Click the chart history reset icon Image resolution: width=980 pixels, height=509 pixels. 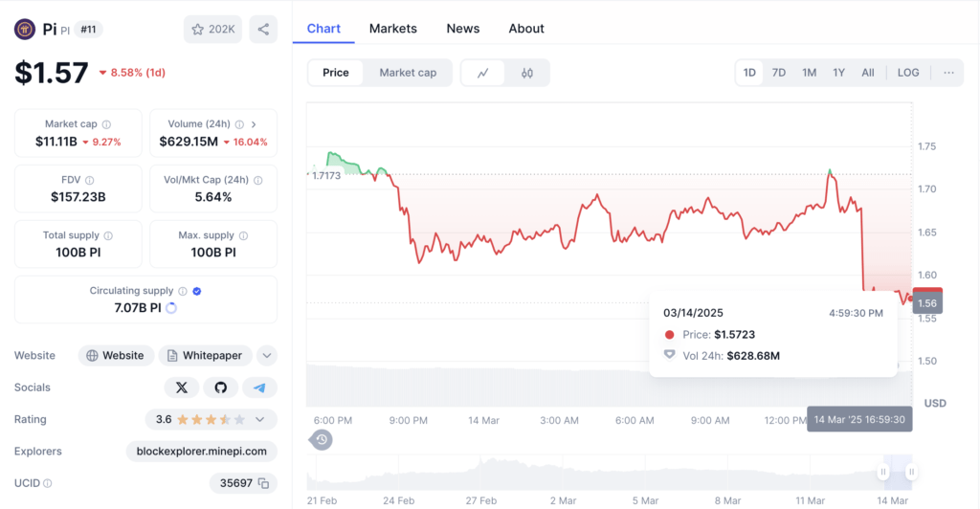tap(322, 440)
